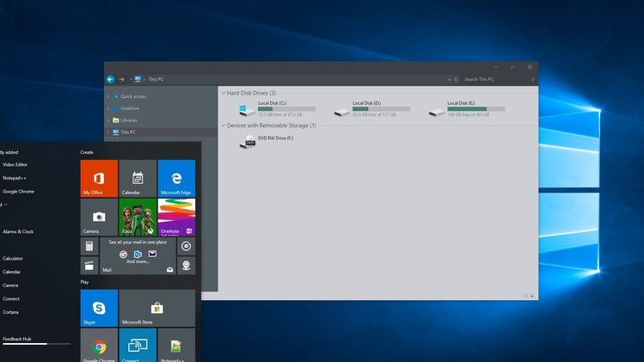This screenshot has width=644, height=362.
Task: Click the This PC computer icon in address bar
Action: click(138, 79)
